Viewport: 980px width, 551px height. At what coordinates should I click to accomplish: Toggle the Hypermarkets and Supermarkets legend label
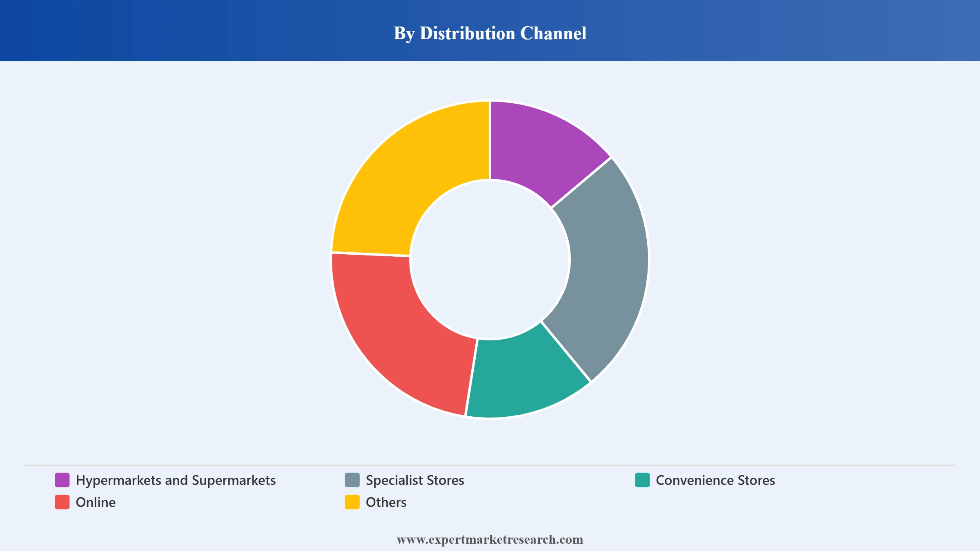coord(176,480)
